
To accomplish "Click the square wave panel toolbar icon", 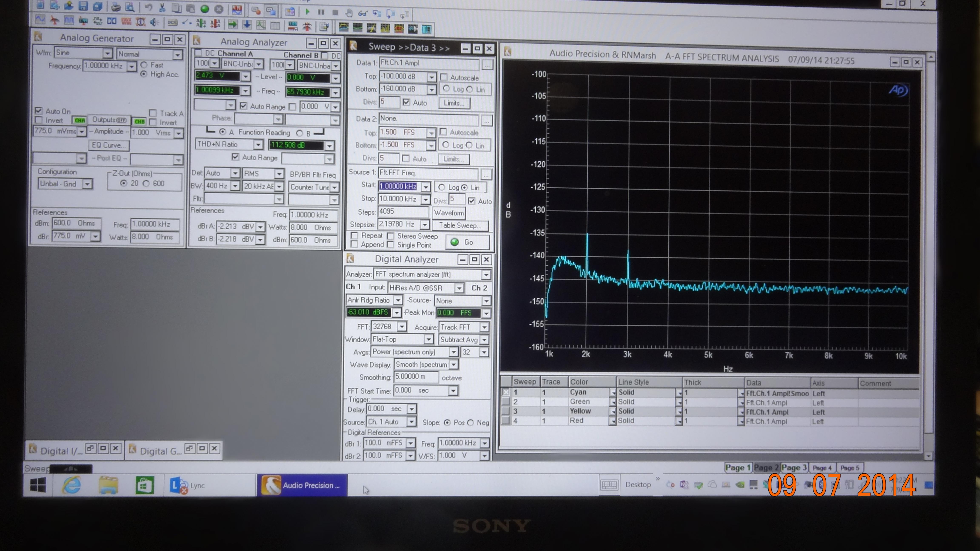I will 69,20.
